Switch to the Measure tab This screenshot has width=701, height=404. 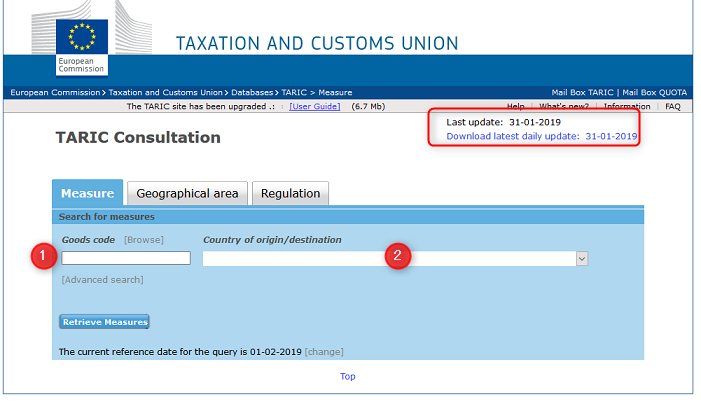[88, 193]
